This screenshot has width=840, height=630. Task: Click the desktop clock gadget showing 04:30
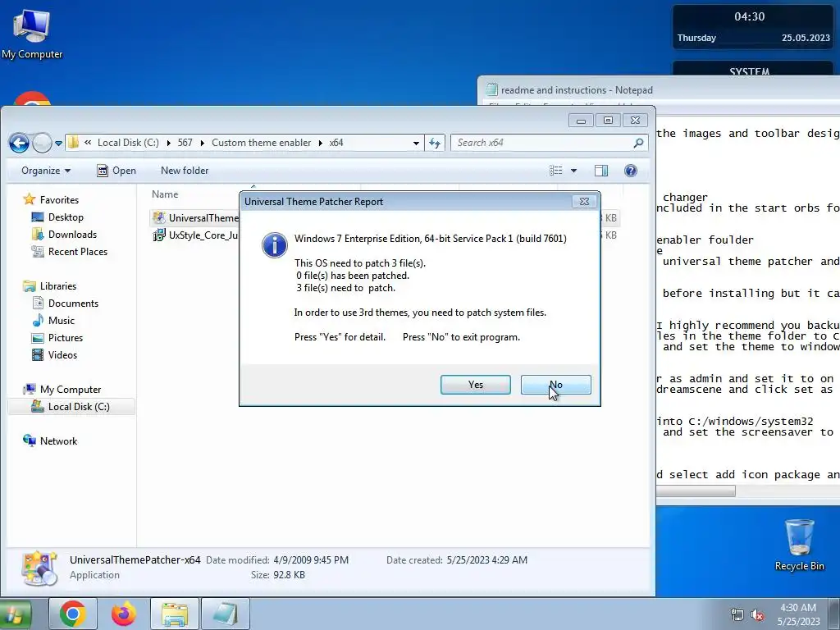[x=752, y=27]
